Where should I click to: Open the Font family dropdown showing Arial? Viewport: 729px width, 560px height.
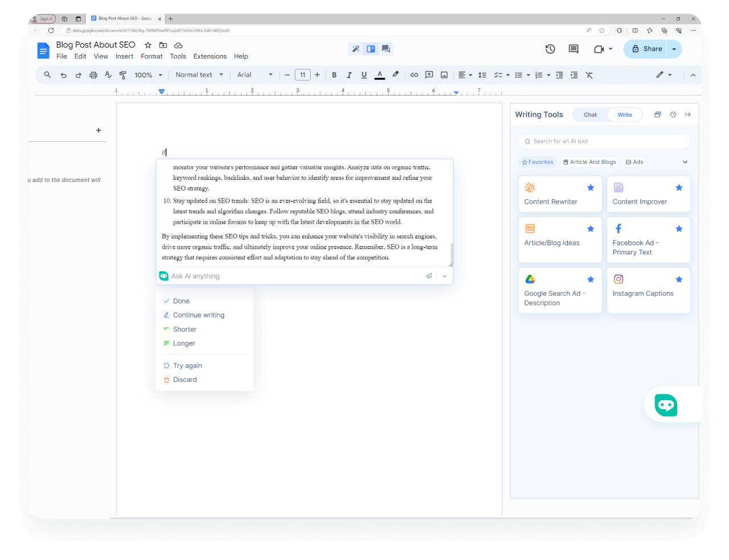tap(254, 75)
